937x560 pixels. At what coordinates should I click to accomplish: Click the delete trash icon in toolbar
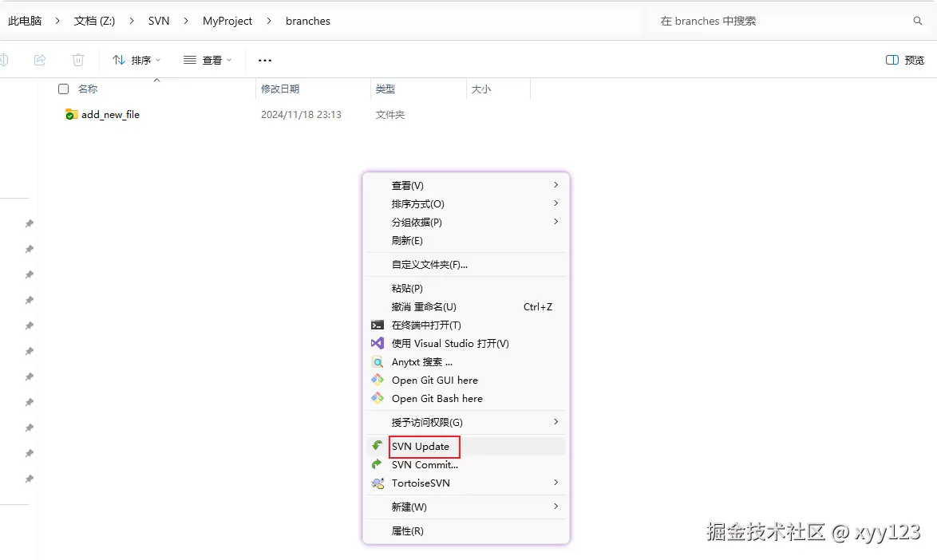click(x=78, y=60)
